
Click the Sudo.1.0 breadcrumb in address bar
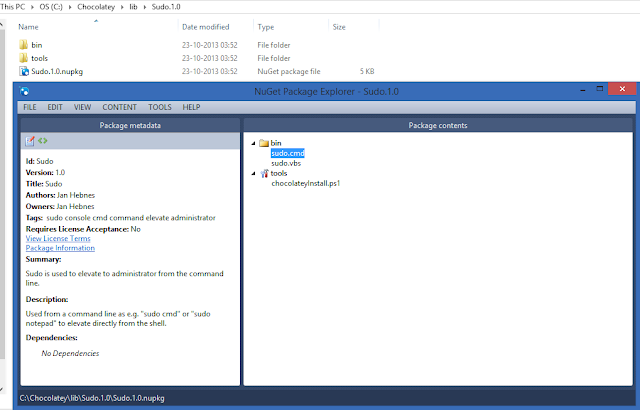tap(166, 7)
